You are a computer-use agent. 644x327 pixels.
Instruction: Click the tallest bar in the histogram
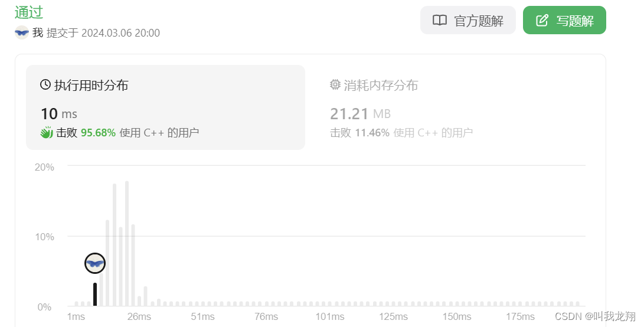click(127, 244)
